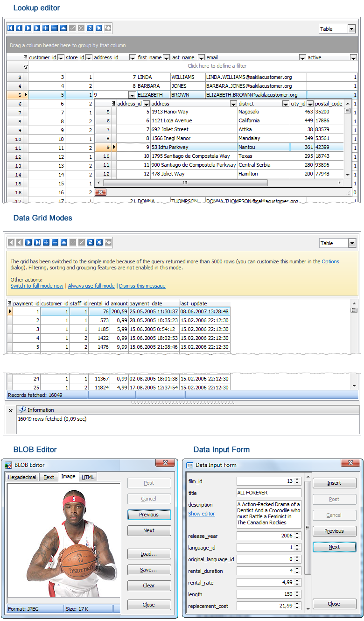364x621 pixels.
Task: Go to last record in Data Grid Modes toolbar
Action: click(37, 242)
